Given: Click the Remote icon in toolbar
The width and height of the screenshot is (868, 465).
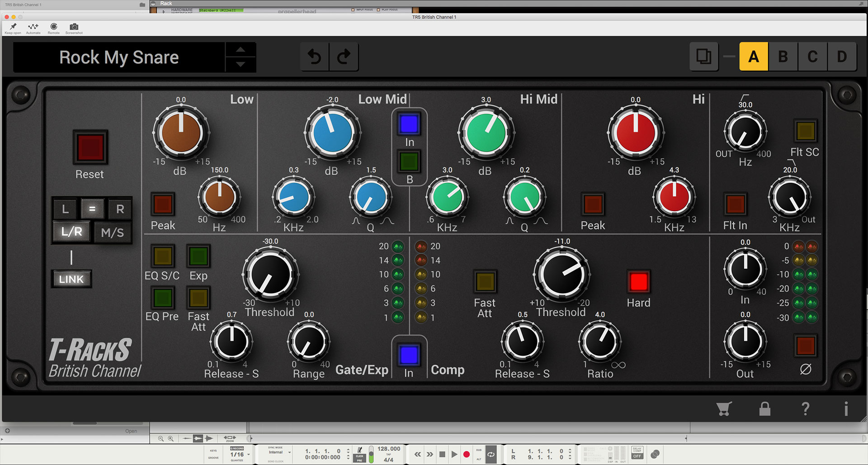Looking at the screenshot, I should click(x=54, y=27).
